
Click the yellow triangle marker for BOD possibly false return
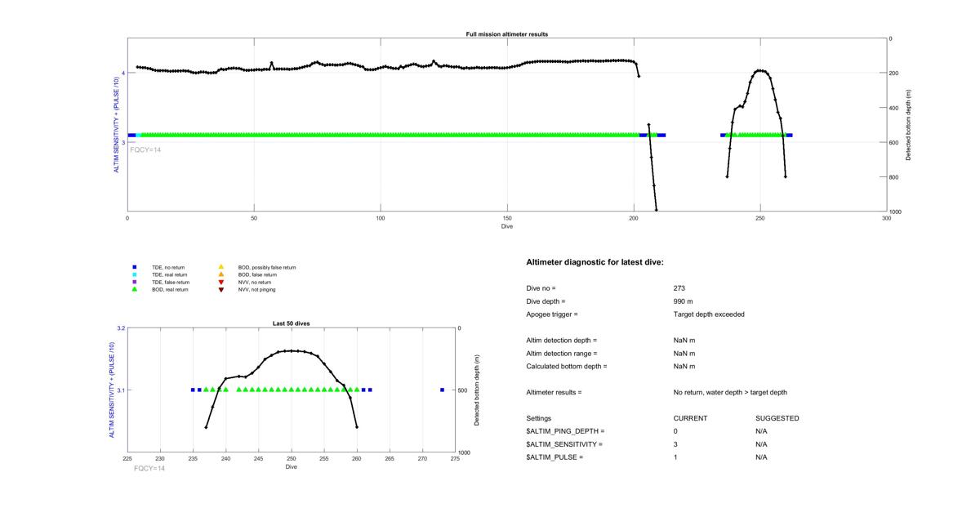220,267
